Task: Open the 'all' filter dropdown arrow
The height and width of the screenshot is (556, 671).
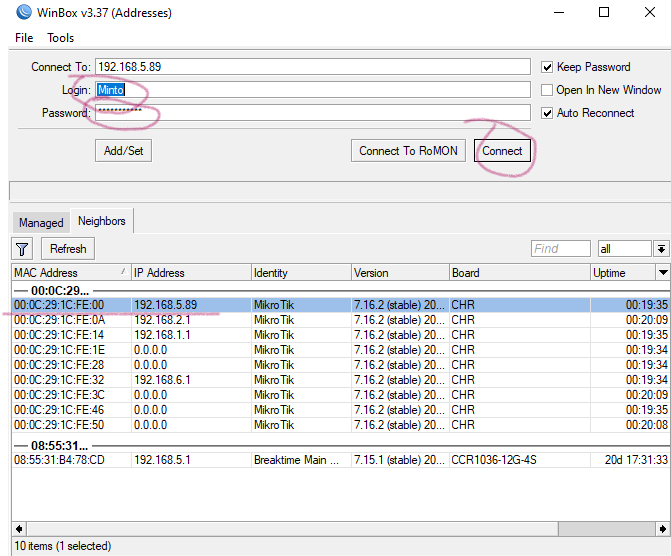Action: pyautogui.click(x=661, y=249)
